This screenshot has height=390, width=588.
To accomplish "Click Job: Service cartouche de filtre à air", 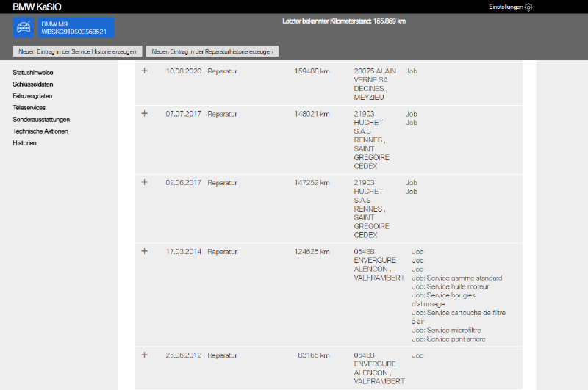I will [x=459, y=317].
